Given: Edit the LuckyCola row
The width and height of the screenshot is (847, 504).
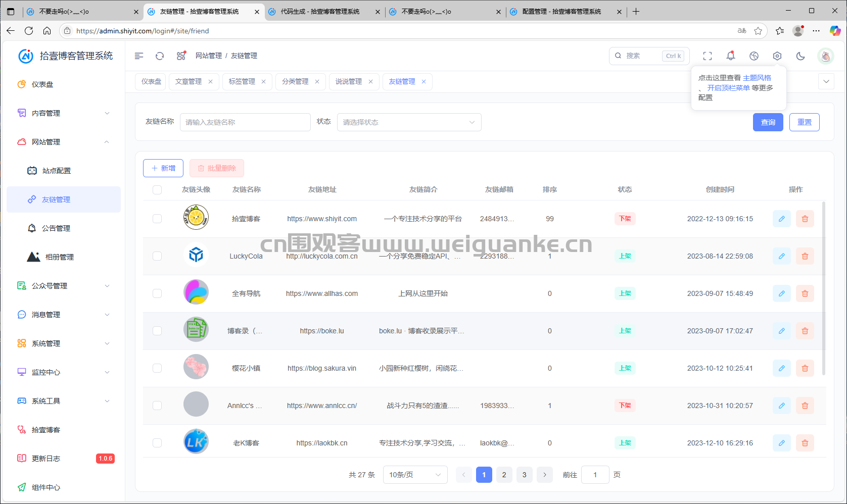Looking at the screenshot, I should 782,256.
